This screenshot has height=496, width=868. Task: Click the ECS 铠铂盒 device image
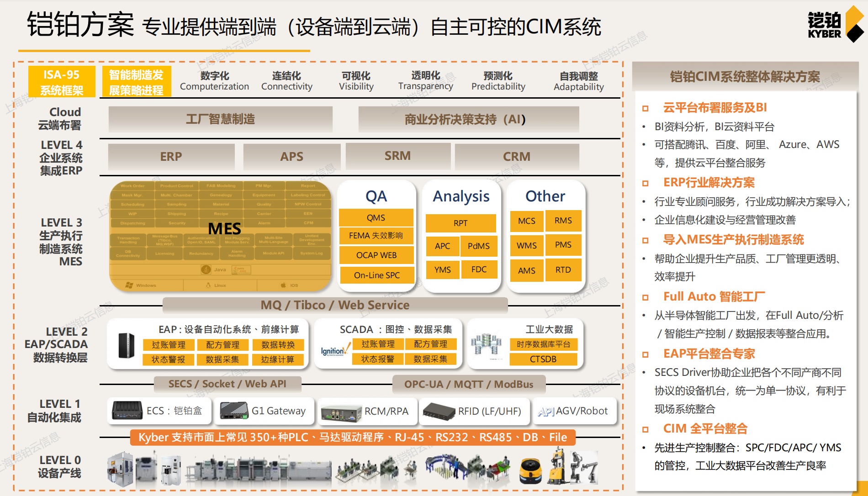[127, 410]
